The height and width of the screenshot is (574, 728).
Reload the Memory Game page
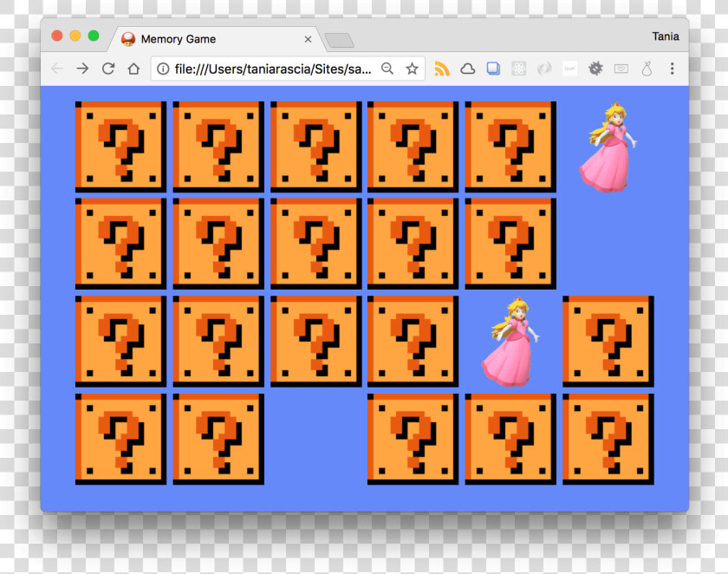[x=108, y=68]
